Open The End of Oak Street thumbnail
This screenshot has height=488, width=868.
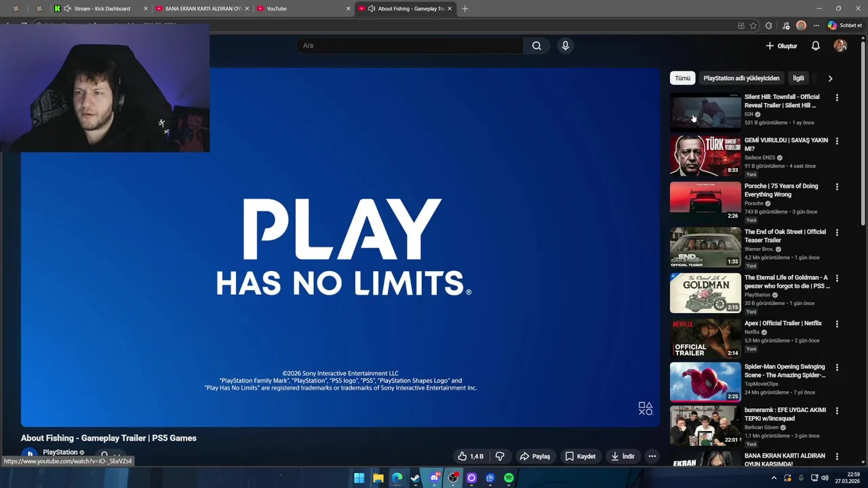point(705,247)
